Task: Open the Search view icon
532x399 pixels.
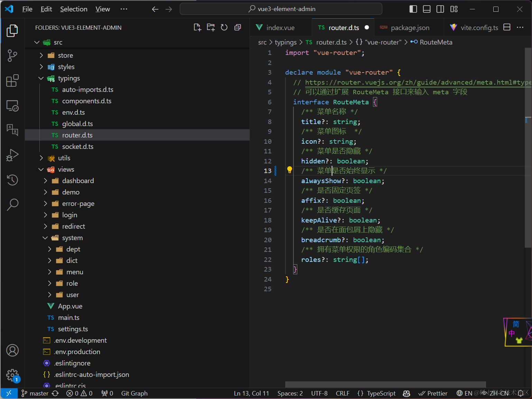Action: (12, 205)
